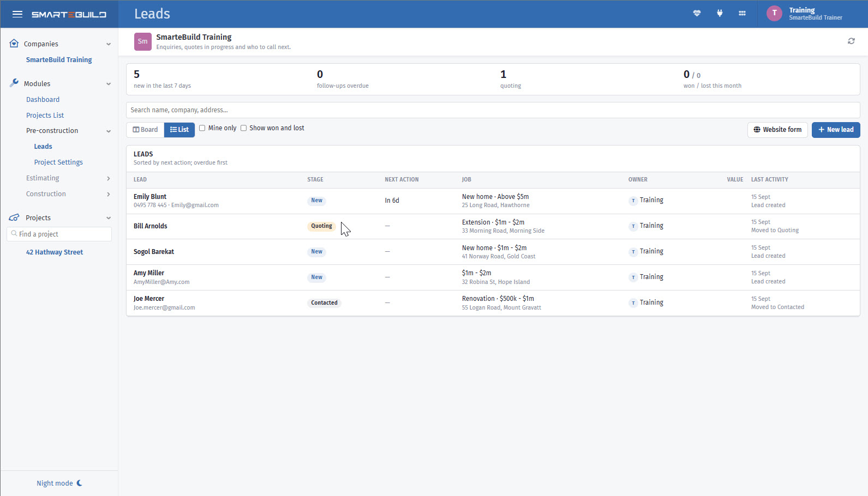This screenshot has width=868, height=496.
Task: Expand the Construction submenu
Action: pyautogui.click(x=109, y=194)
